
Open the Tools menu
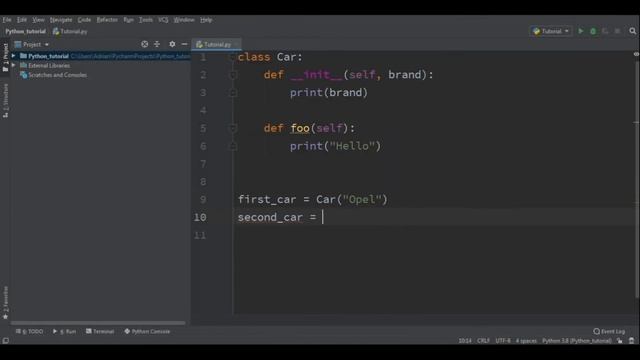click(x=146, y=20)
